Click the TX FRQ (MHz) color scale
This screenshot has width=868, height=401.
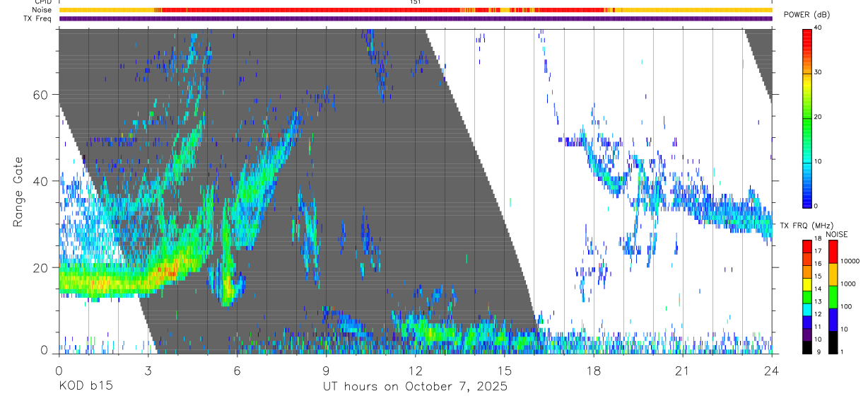(x=807, y=296)
